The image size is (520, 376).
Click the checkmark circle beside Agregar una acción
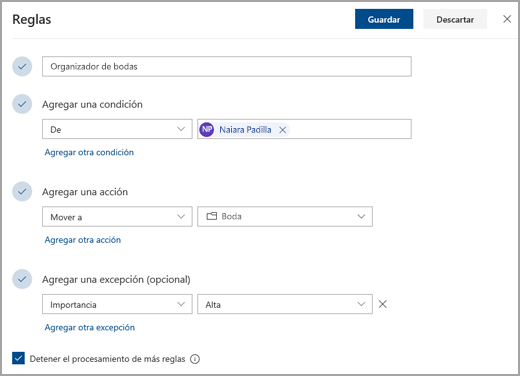pyautogui.click(x=22, y=191)
